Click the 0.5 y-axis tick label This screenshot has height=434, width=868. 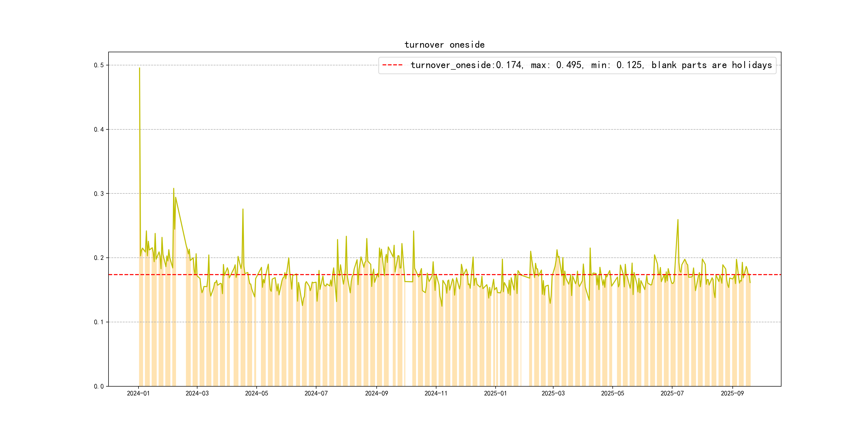pos(99,65)
